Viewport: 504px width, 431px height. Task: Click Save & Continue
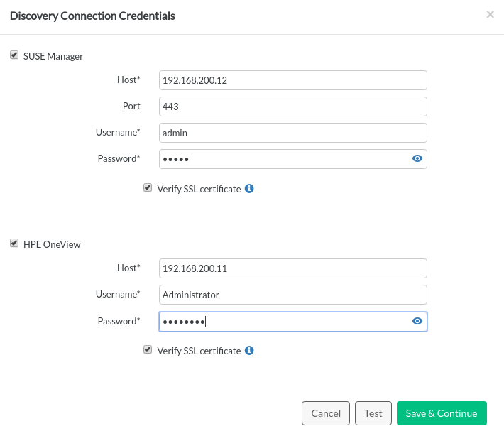pos(442,413)
